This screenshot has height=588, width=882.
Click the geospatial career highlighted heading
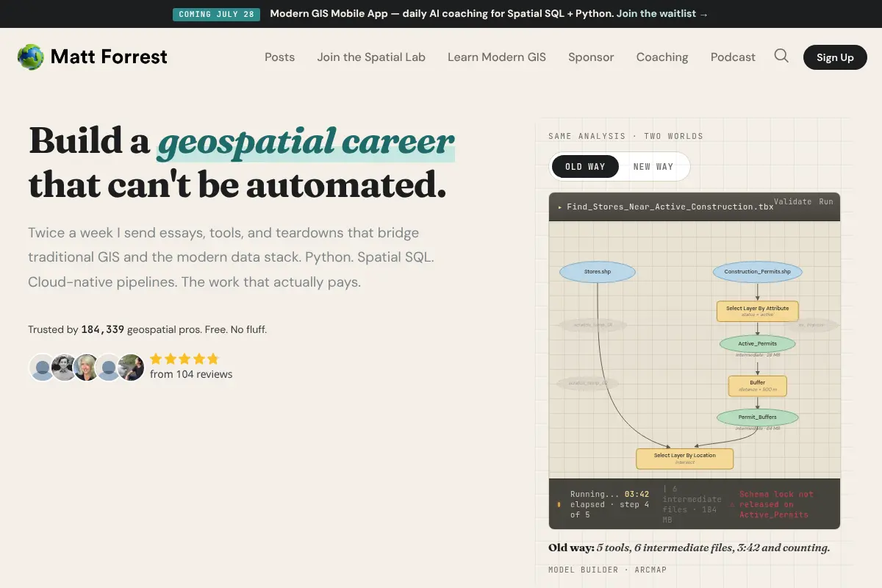tap(306, 142)
